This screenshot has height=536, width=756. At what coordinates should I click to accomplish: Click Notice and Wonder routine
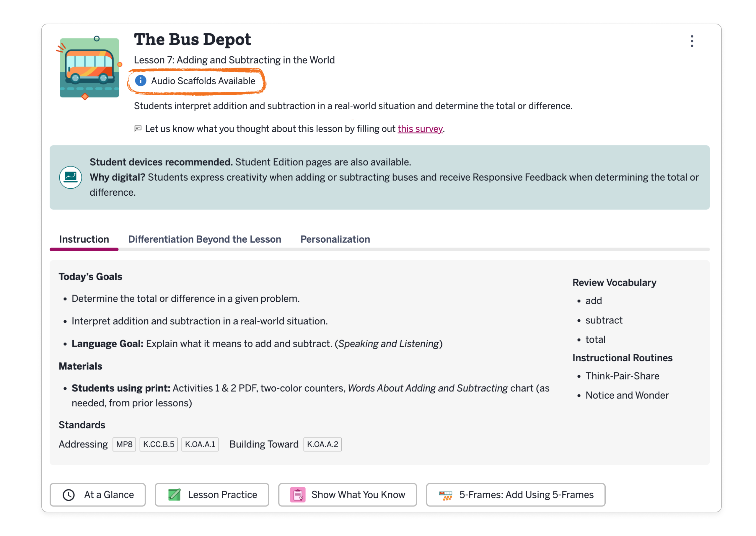coord(627,396)
